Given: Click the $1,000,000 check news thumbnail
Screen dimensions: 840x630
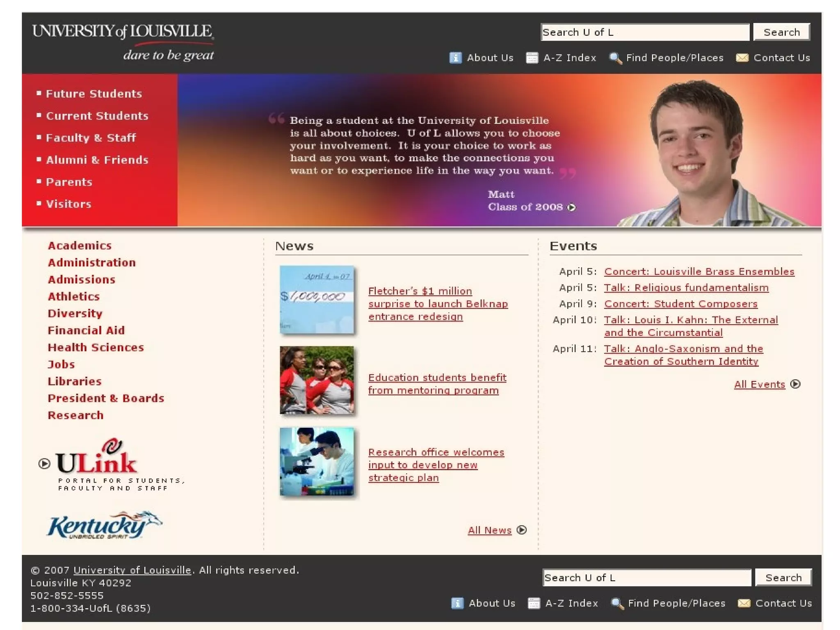Looking at the screenshot, I should point(317,300).
